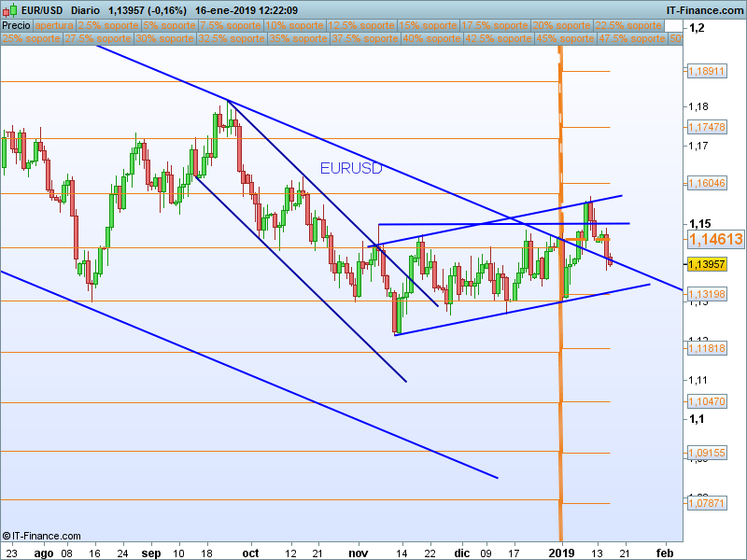Click the yellow 1,13957 current price tag
The height and width of the screenshot is (560, 747).
707,264
